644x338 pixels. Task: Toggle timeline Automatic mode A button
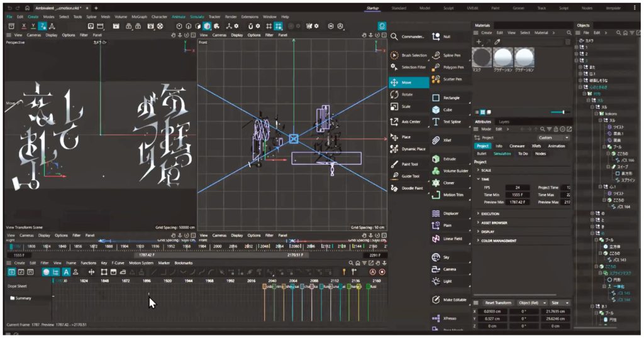coord(65,272)
